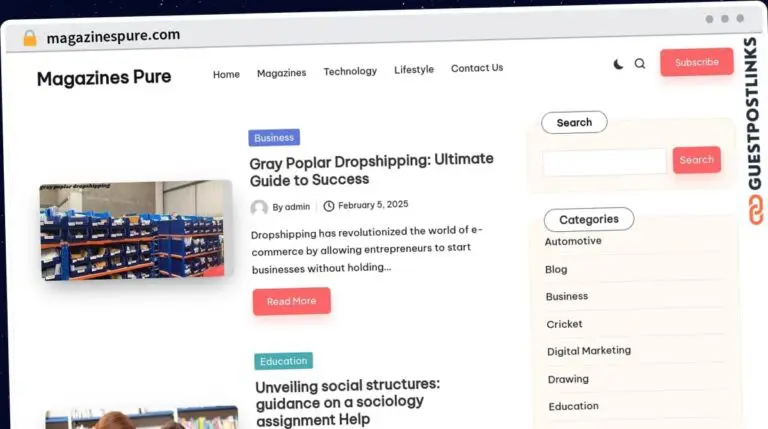
Task: Click the clock icon beside February 5, 2025
Action: point(329,206)
